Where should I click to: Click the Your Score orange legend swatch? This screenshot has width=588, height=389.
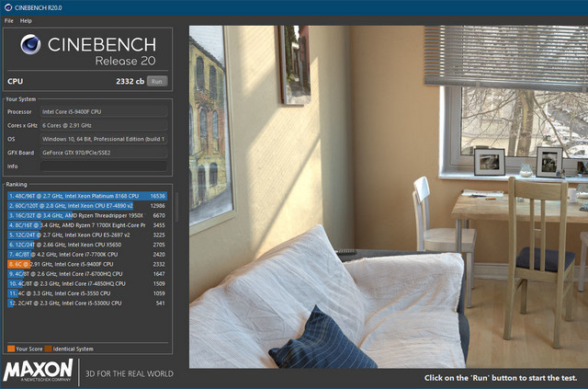coord(11,349)
